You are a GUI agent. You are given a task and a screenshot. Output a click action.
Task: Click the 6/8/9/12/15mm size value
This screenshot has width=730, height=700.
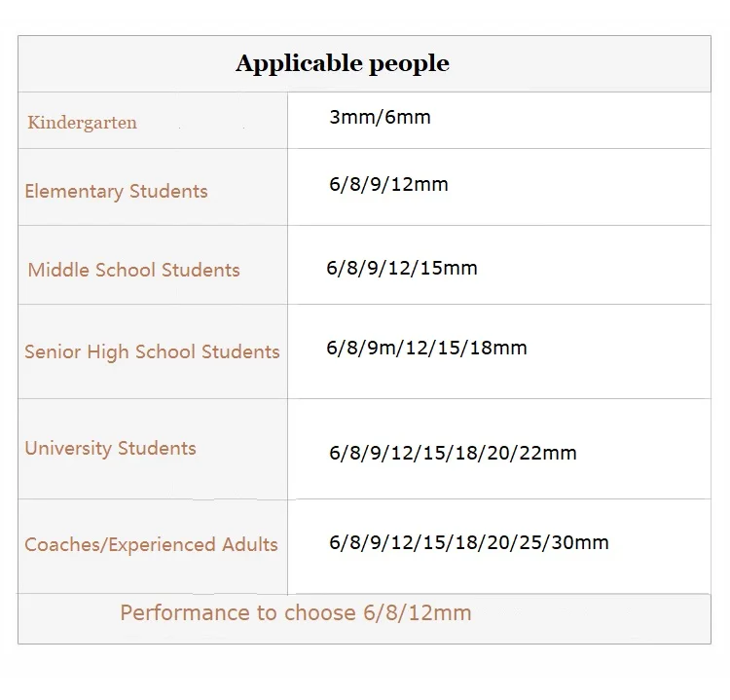coord(402,268)
